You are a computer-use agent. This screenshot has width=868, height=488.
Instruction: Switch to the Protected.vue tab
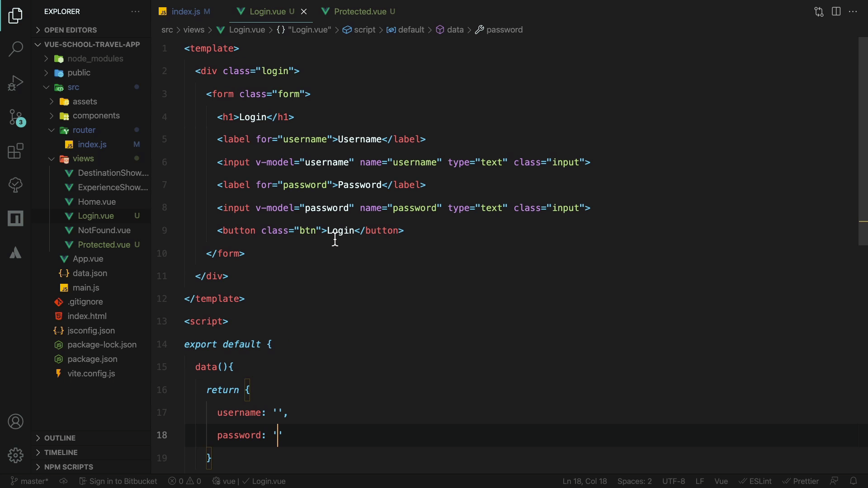[x=360, y=12]
